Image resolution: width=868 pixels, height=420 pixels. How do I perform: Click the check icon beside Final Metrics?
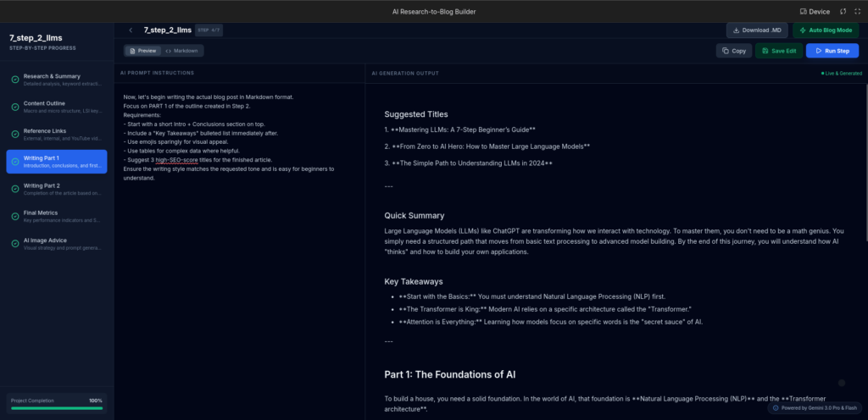click(15, 216)
